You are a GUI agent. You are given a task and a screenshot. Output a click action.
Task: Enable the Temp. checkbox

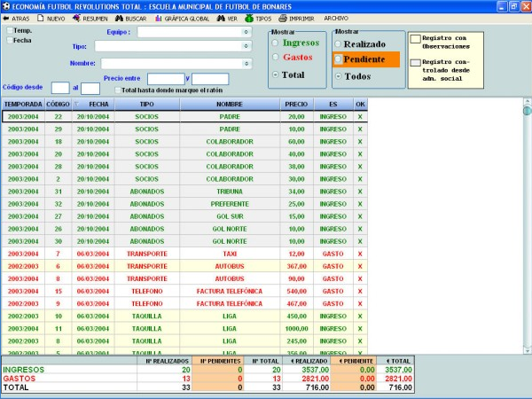click(x=10, y=30)
